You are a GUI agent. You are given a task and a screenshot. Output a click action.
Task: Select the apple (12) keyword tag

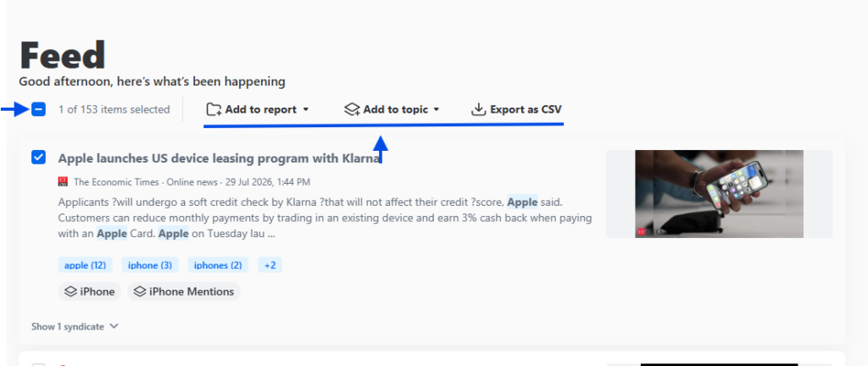point(86,265)
